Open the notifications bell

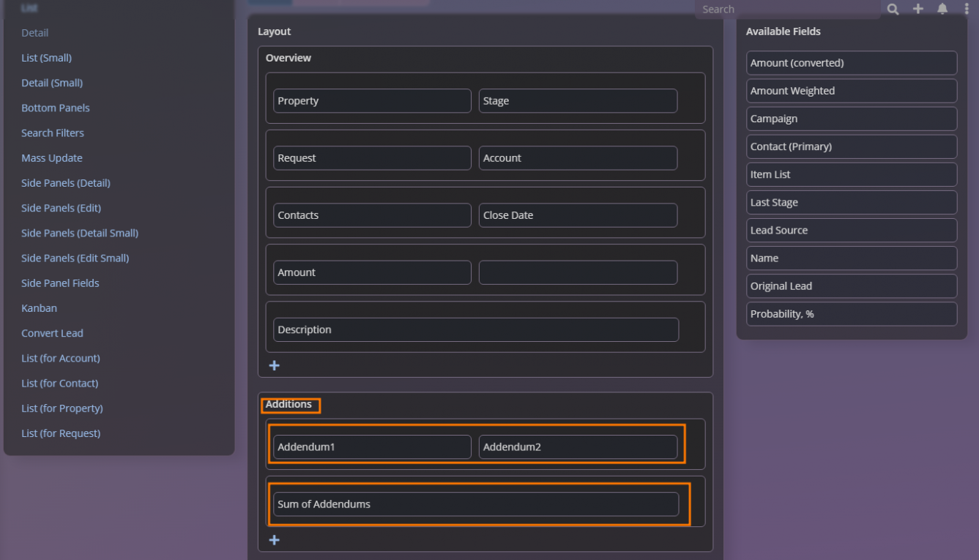click(942, 9)
